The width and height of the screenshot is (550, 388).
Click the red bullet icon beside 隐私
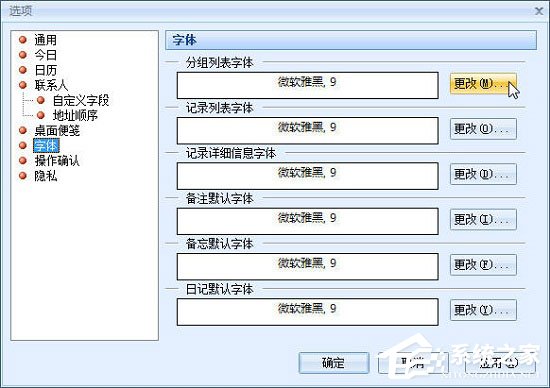tap(23, 175)
